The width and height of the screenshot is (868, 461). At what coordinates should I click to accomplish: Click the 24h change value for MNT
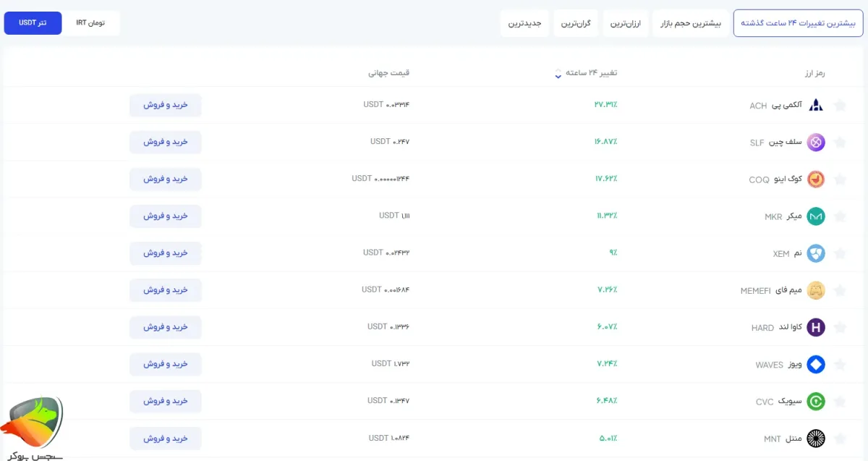coord(608,438)
